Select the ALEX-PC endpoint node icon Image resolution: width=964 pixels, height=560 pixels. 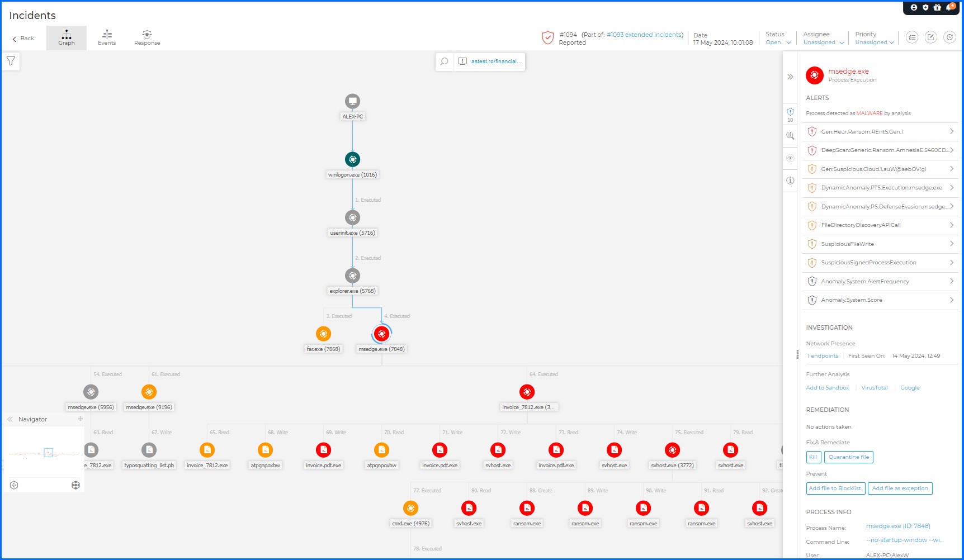352,101
